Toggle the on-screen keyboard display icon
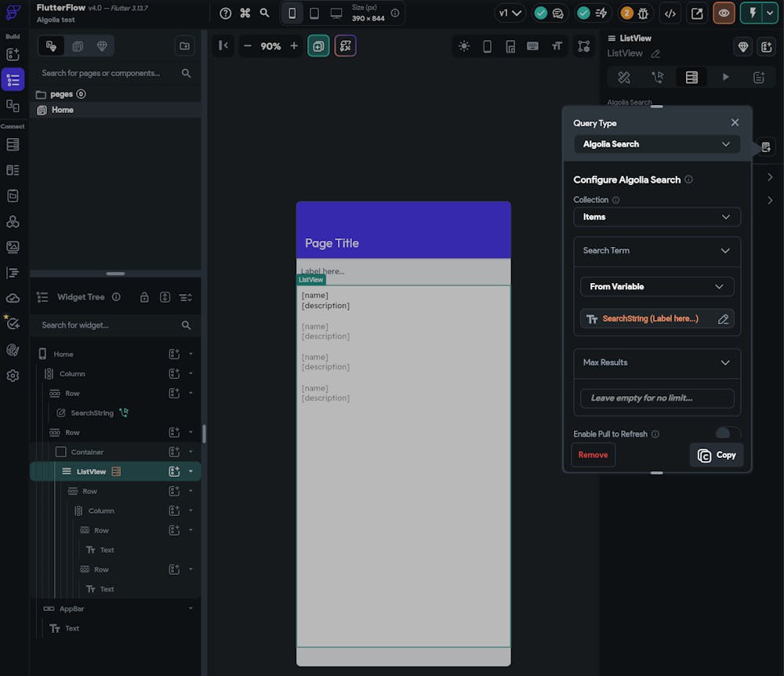784x676 pixels. click(x=532, y=46)
